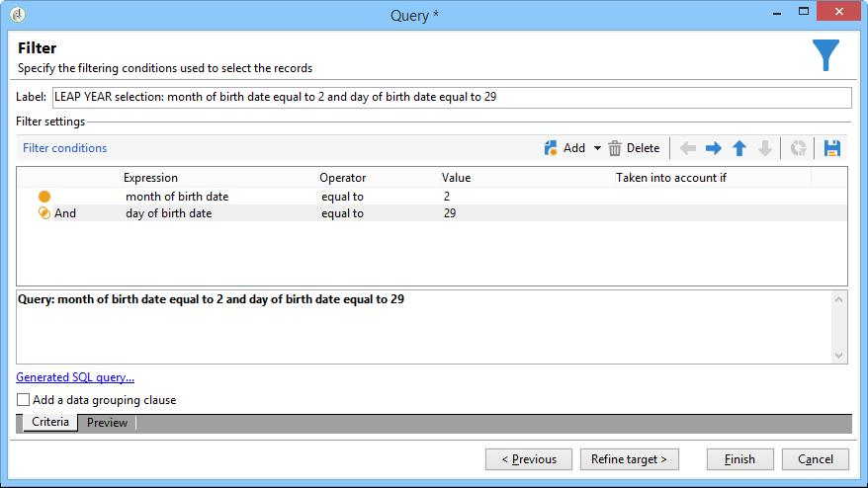Delete the selected filter condition
The image size is (868, 488).
(x=634, y=148)
